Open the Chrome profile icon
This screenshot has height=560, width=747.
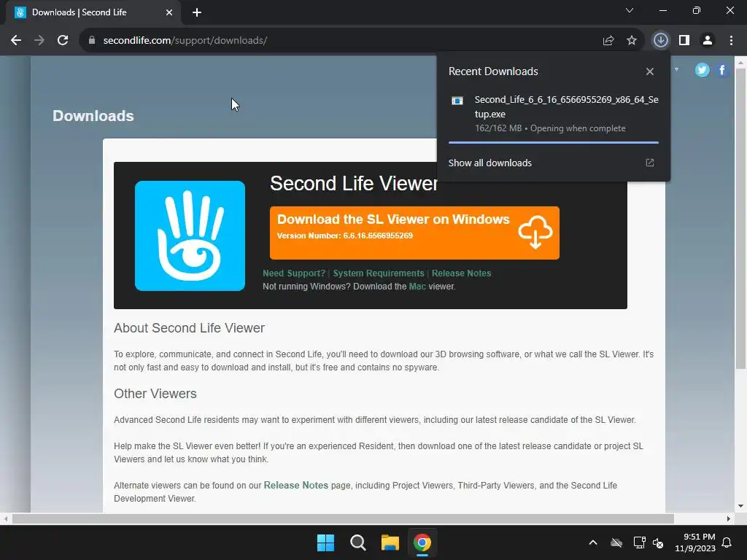[x=708, y=41]
